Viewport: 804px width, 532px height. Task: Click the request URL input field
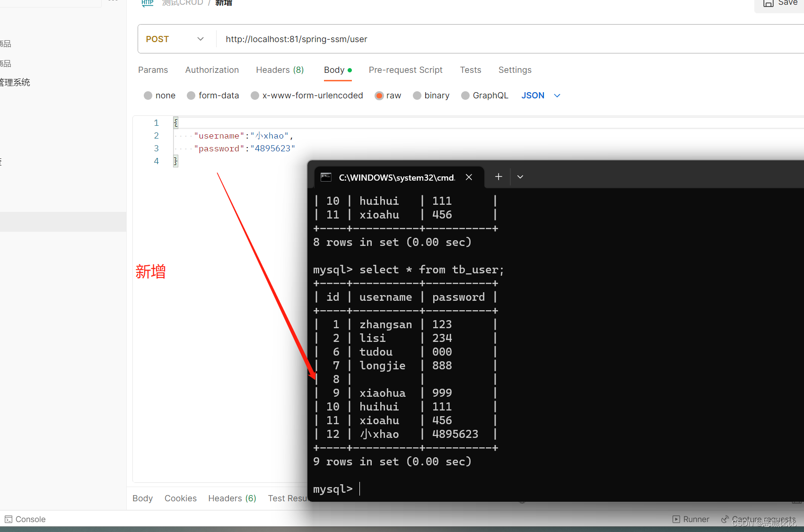510,39
